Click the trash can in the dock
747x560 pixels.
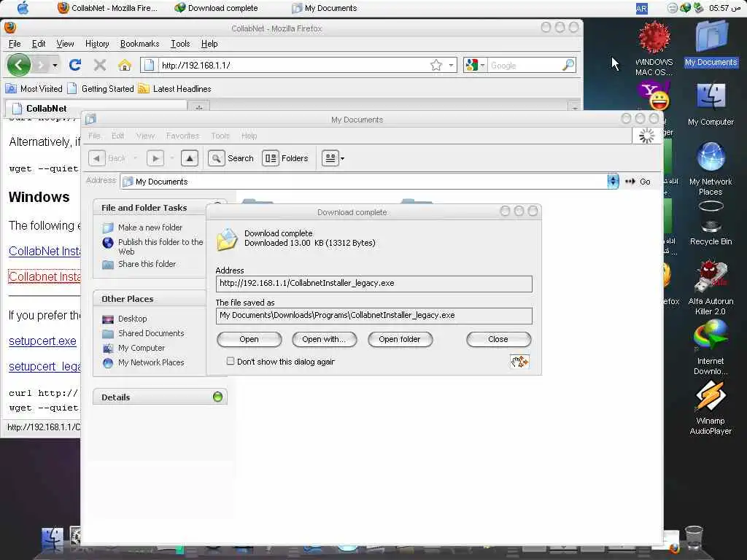tap(694, 538)
